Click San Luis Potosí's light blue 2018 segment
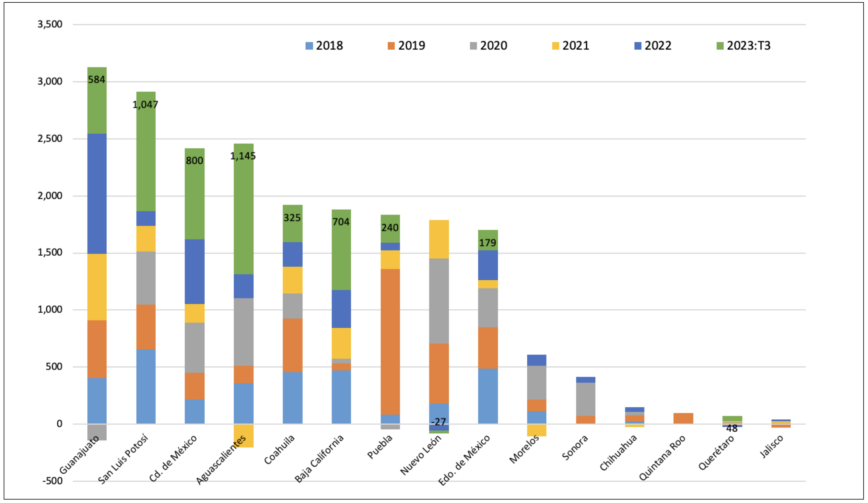This screenshot has height=503, width=868. click(x=146, y=387)
